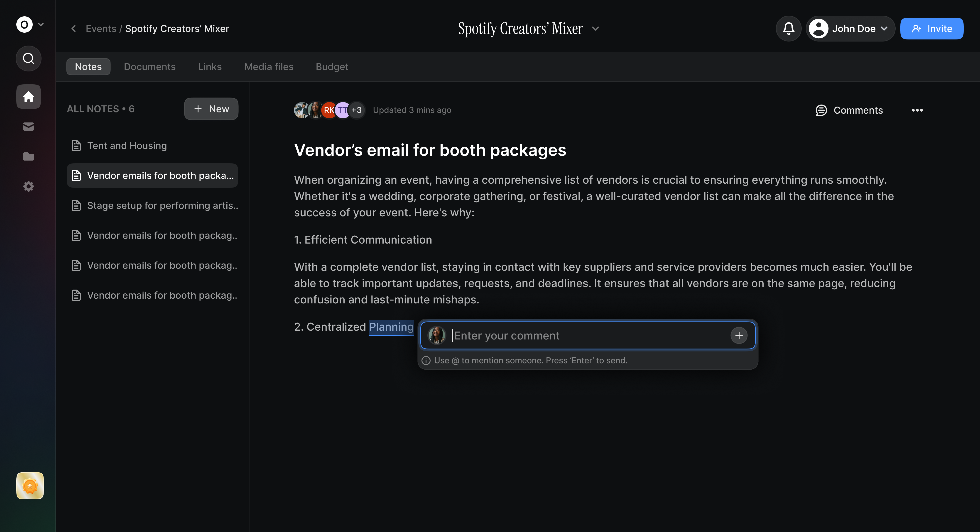Open the Tent and Housing note

152,146
